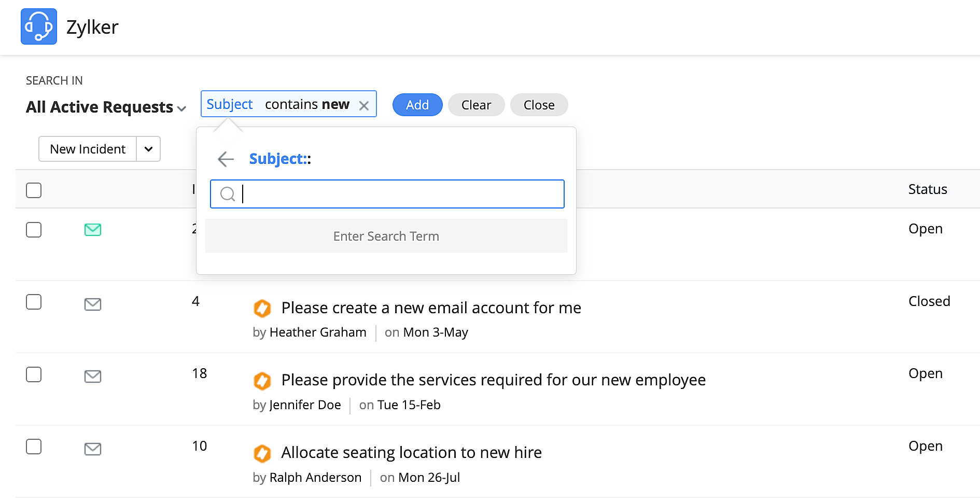This screenshot has width=980, height=501.
Task: Click orange priority icon for new email account
Action: point(262,308)
